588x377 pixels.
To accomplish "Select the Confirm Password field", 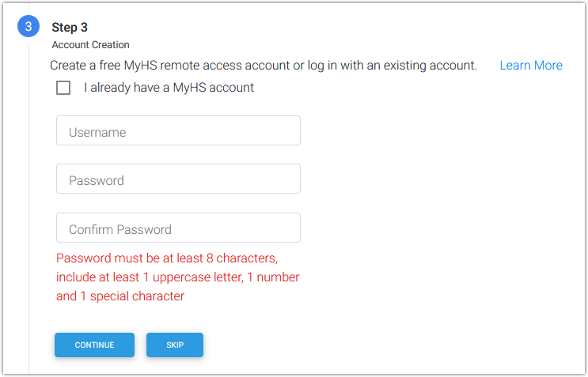I will (x=178, y=228).
